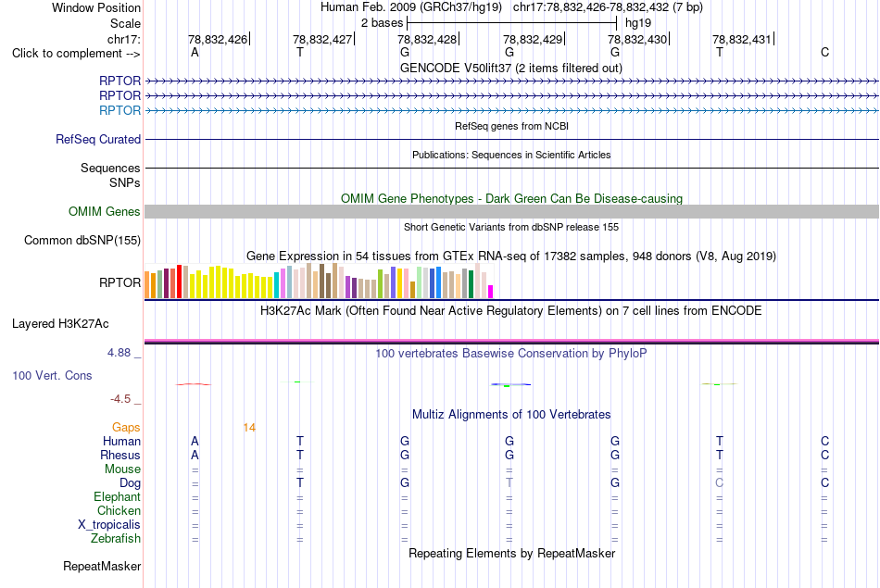This screenshot has height=588, width=880.
Task: Click the pink H3K27Ac signal line
Action: point(511,341)
